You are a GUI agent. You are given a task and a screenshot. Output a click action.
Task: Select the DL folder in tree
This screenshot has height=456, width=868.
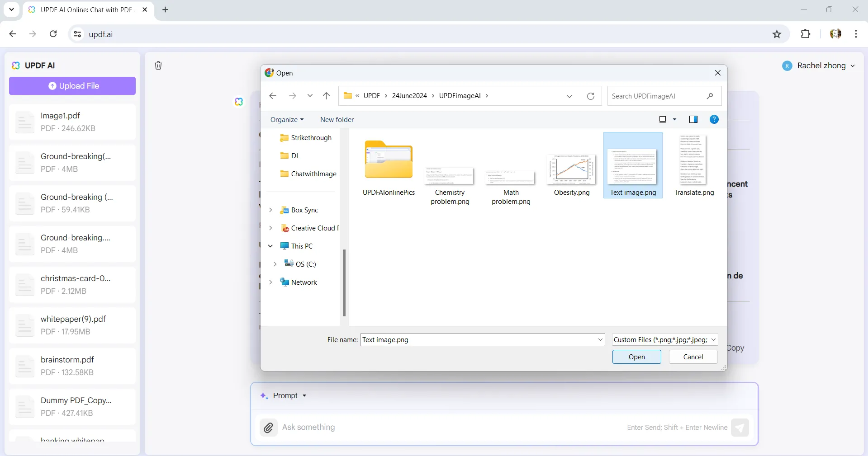click(x=290, y=156)
